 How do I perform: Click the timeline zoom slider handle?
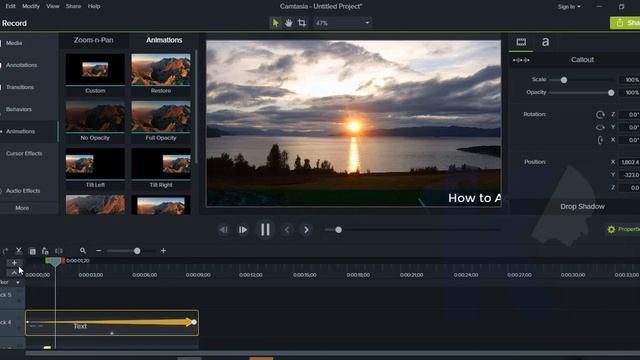(x=137, y=251)
